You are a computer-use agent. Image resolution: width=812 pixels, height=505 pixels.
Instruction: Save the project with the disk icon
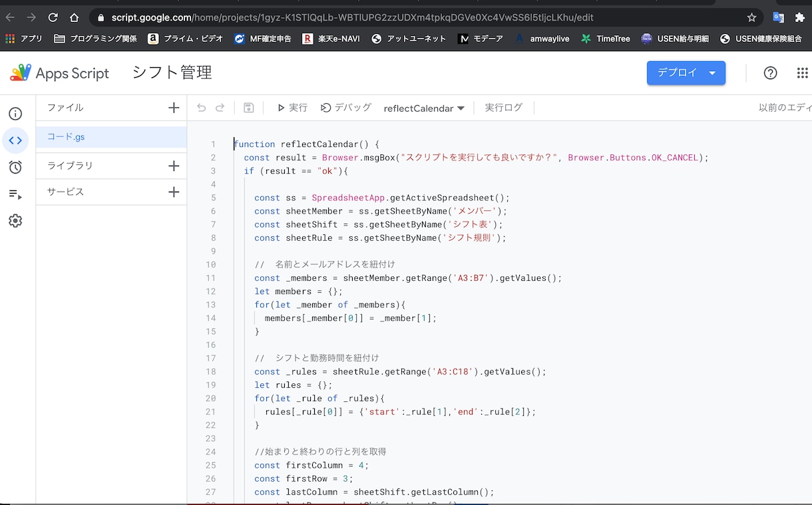[x=248, y=108]
